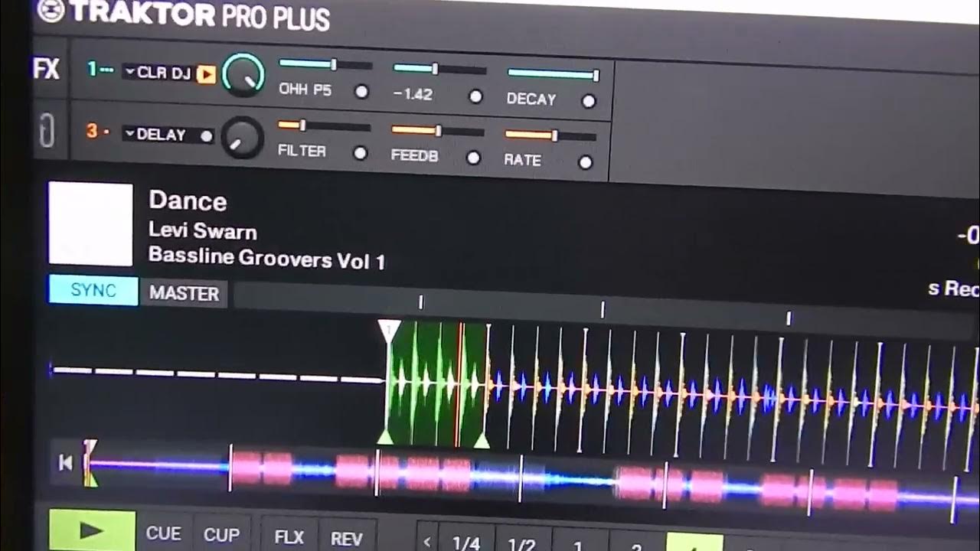The image size is (980, 551).
Task: Select the highlighted active loop size button
Action: point(694,543)
